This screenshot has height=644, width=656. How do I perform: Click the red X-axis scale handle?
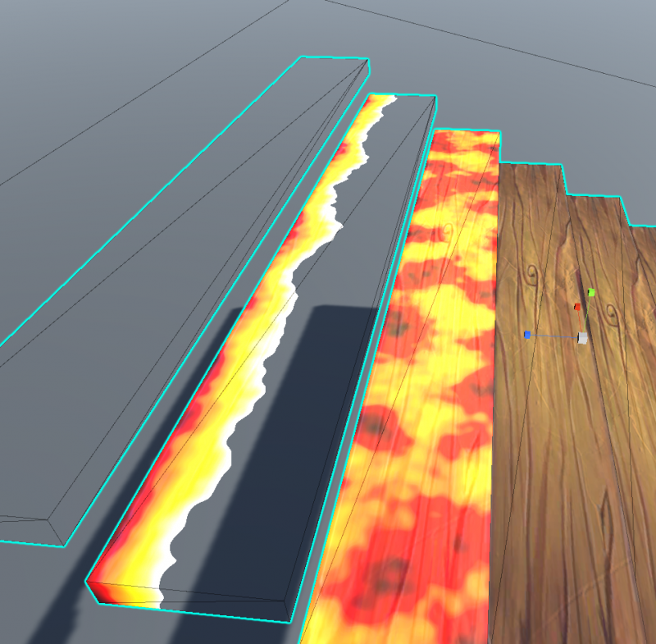tap(577, 308)
